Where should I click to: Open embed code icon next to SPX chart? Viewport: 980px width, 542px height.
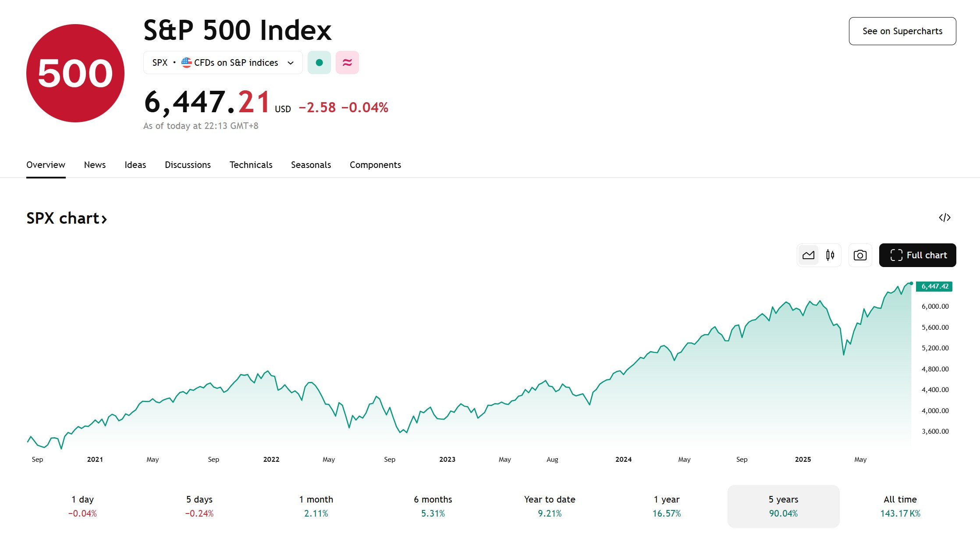pyautogui.click(x=944, y=218)
